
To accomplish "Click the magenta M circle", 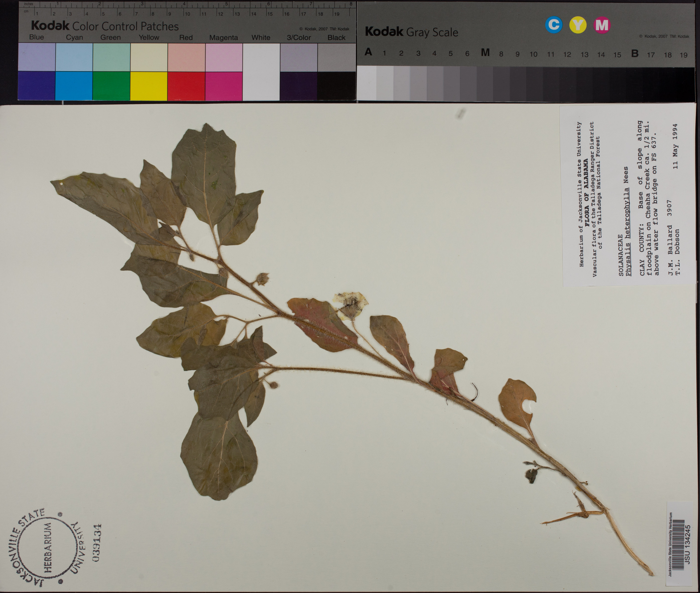I will pos(602,25).
